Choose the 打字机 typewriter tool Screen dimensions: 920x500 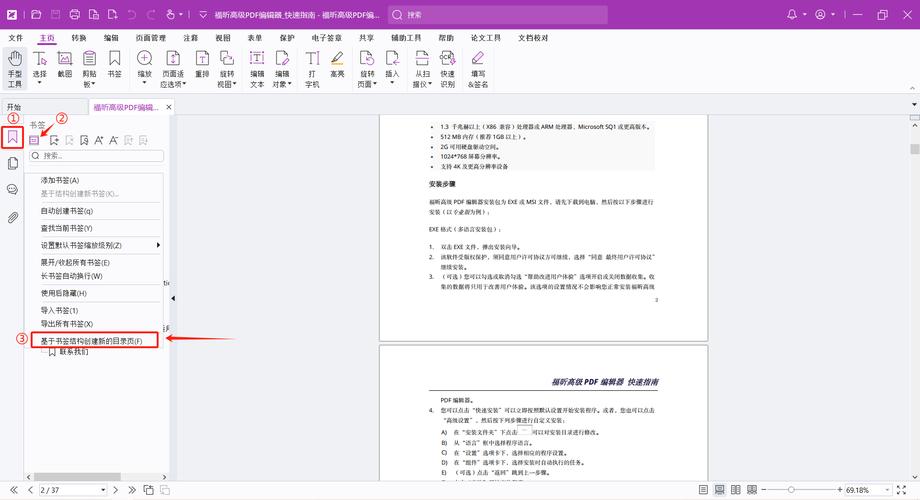(312, 68)
